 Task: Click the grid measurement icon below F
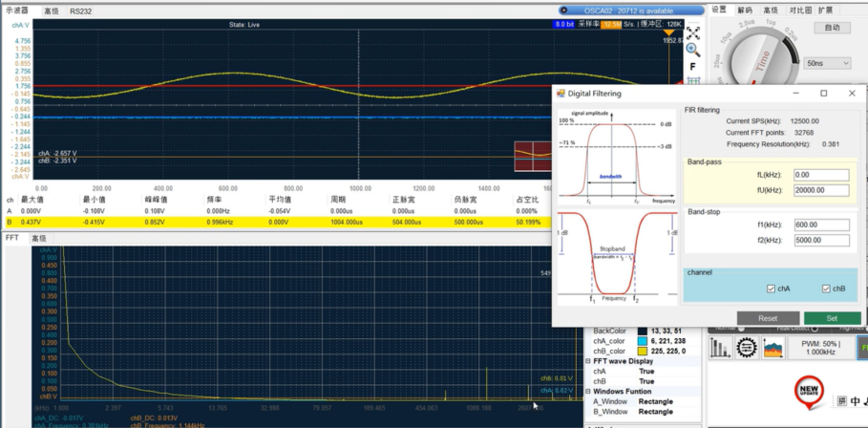(693, 82)
